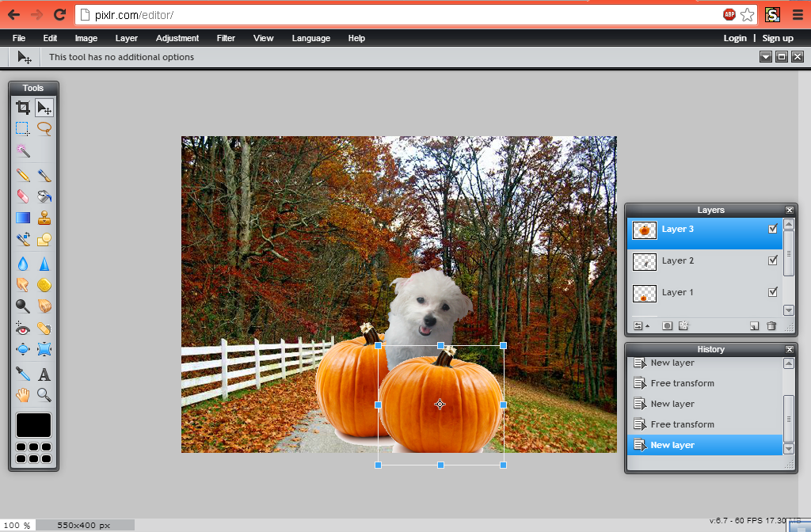Select the Lasso tool

(44, 128)
